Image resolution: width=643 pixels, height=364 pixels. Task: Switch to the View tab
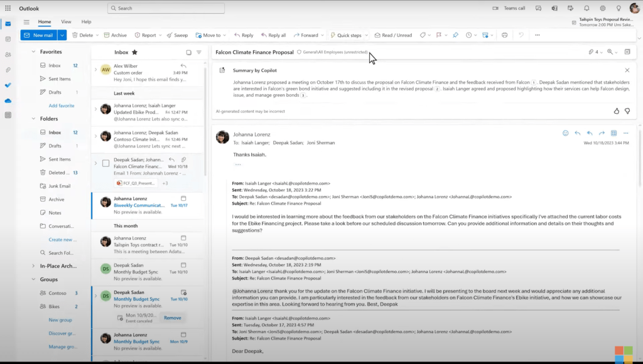tap(66, 21)
